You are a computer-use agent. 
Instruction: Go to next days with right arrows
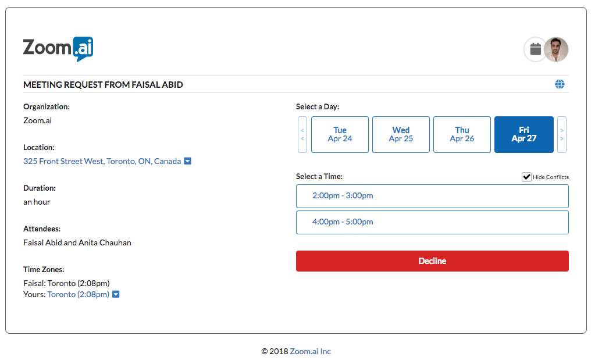[x=562, y=135]
